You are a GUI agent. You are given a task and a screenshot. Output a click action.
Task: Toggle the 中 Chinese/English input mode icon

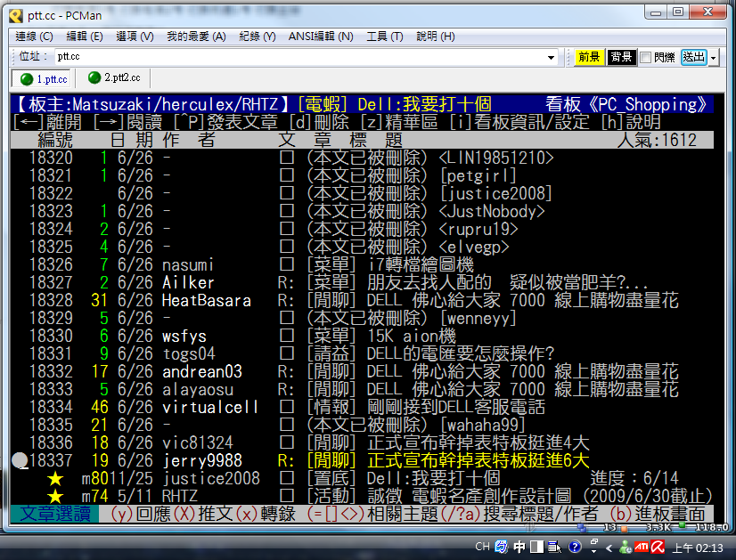pos(519,547)
